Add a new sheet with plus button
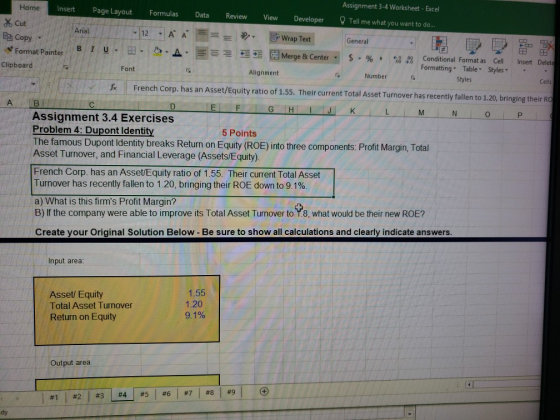The width and height of the screenshot is (560, 420). coord(264,391)
